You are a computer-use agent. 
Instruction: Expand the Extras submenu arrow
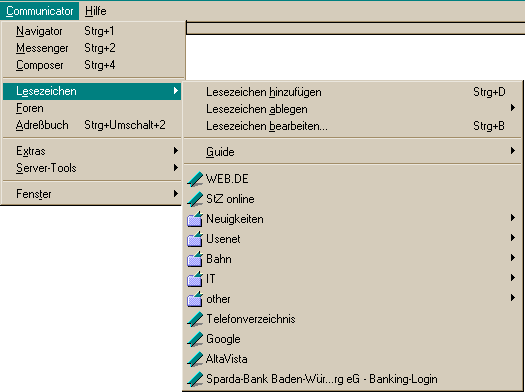175,151
